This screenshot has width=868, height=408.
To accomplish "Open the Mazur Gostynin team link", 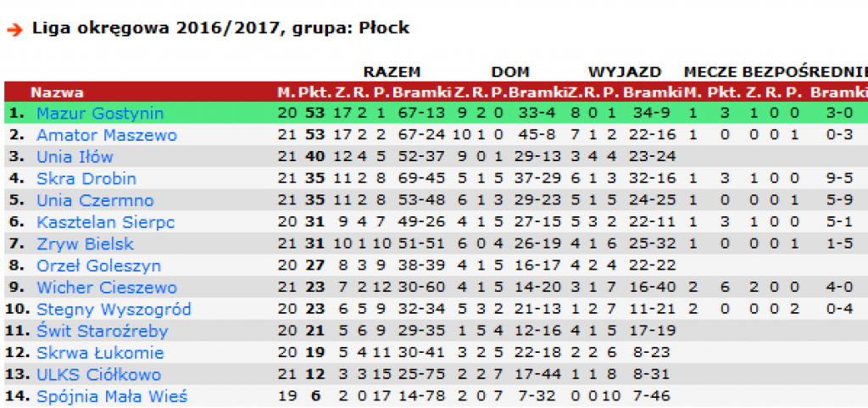I will pos(100,114).
